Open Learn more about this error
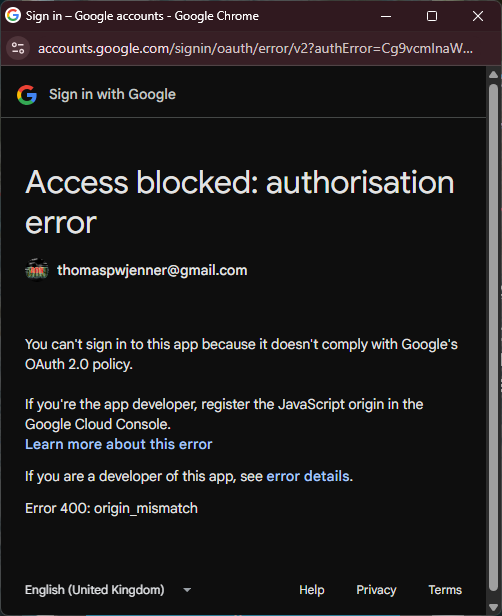The width and height of the screenshot is (502, 616). [x=119, y=444]
